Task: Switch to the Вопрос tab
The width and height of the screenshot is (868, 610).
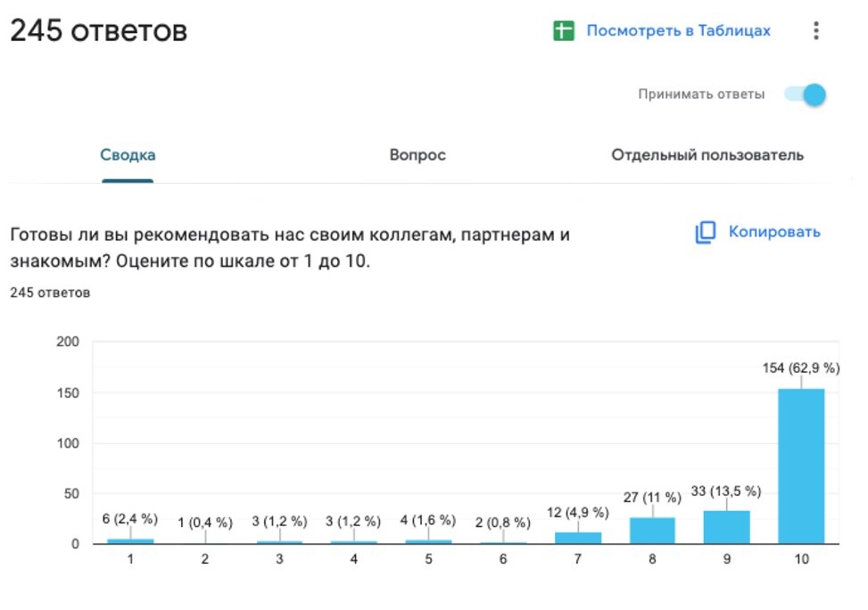Action: (416, 154)
